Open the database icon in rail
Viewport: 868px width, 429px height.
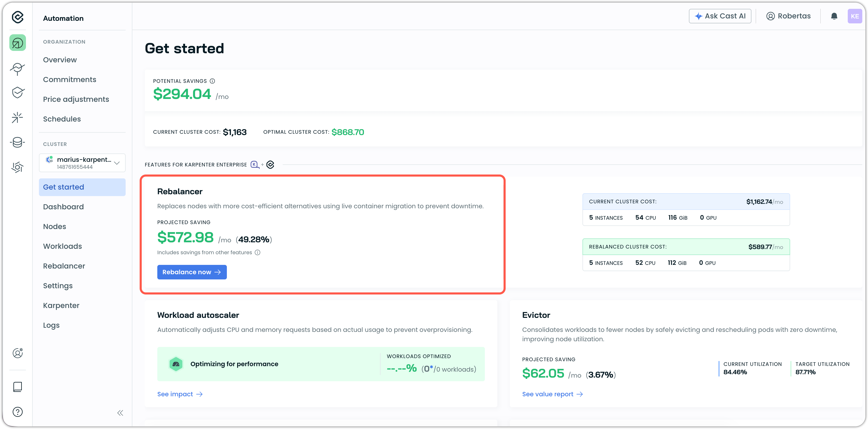point(18,142)
